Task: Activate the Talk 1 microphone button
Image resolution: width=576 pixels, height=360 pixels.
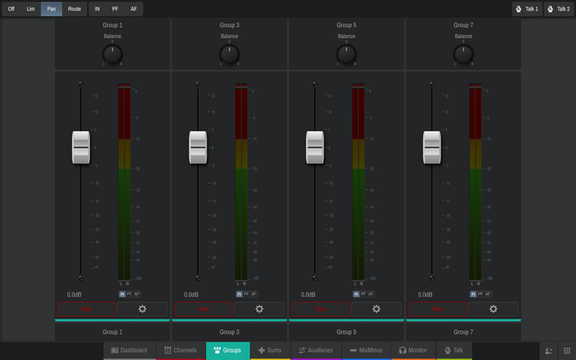Action: pyautogui.click(x=527, y=9)
